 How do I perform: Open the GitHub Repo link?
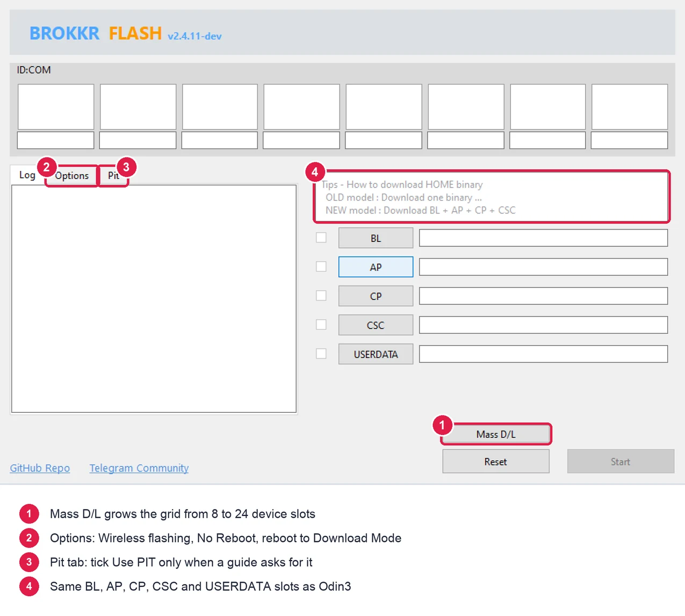point(40,468)
